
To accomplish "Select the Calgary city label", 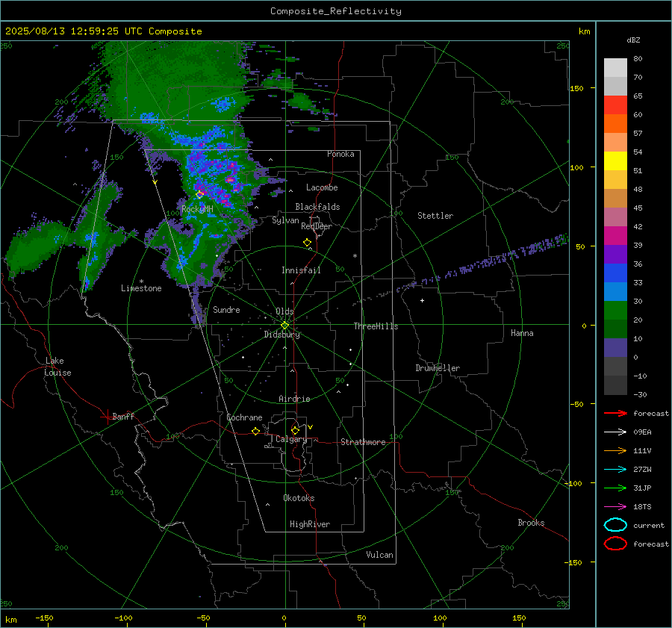I will pos(291,439).
